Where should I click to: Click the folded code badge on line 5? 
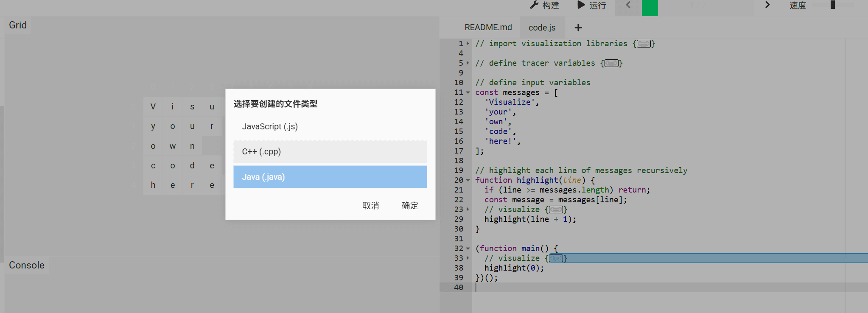point(611,63)
